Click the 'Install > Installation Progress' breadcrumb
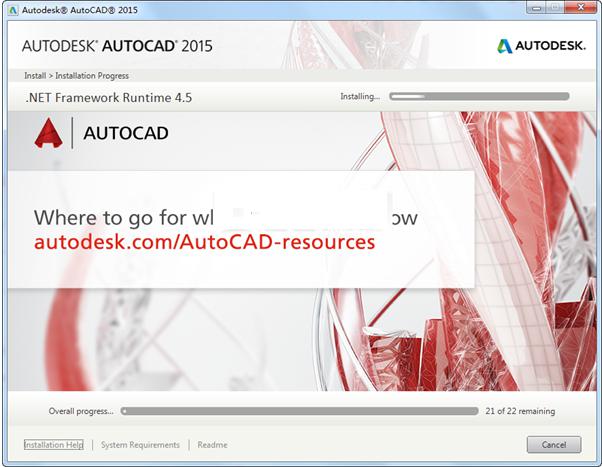The image size is (602, 467). [76, 76]
